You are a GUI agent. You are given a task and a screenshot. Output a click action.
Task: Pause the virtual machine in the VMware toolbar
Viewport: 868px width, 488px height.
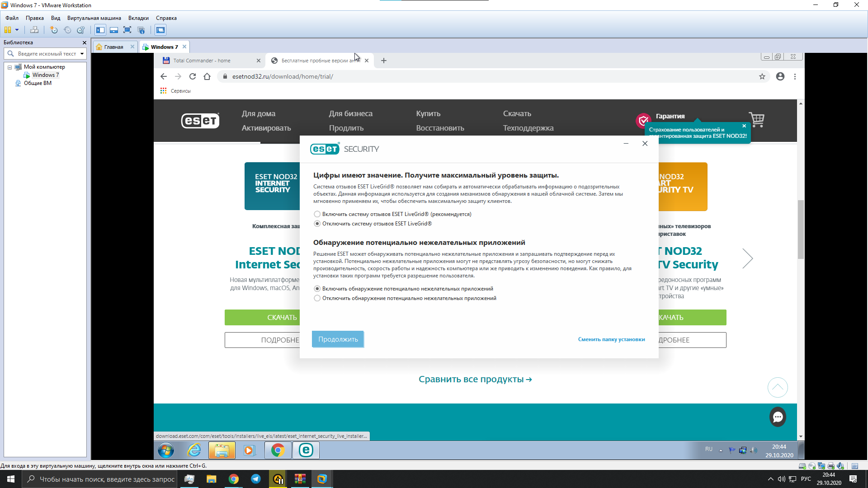point(8,30)
